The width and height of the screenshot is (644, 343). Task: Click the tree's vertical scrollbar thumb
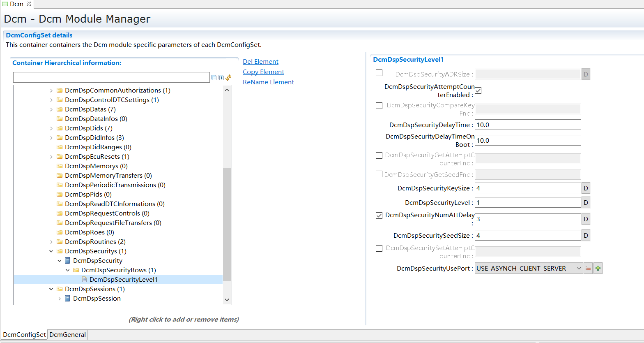[227, 224]
